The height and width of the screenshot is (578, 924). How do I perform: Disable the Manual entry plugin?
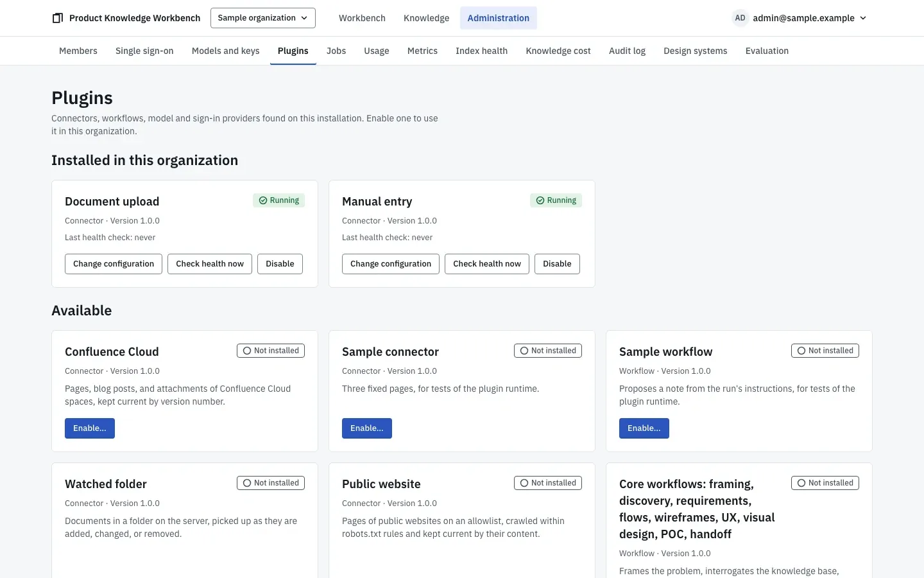557,264
